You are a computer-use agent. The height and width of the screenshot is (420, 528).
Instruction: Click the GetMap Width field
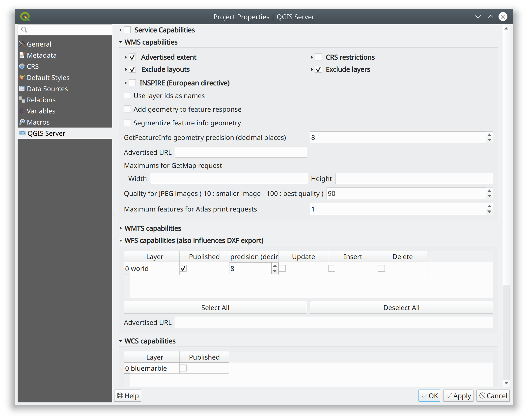[229, 179]
